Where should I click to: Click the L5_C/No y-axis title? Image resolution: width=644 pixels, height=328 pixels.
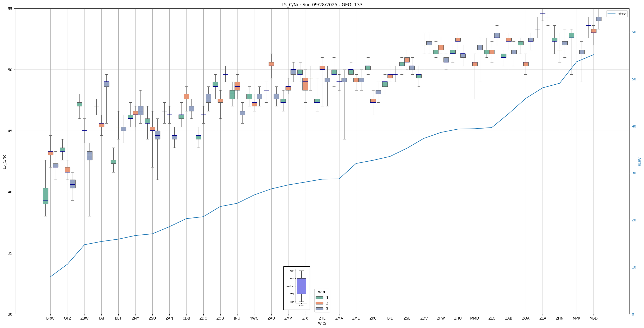click(4, 162)
